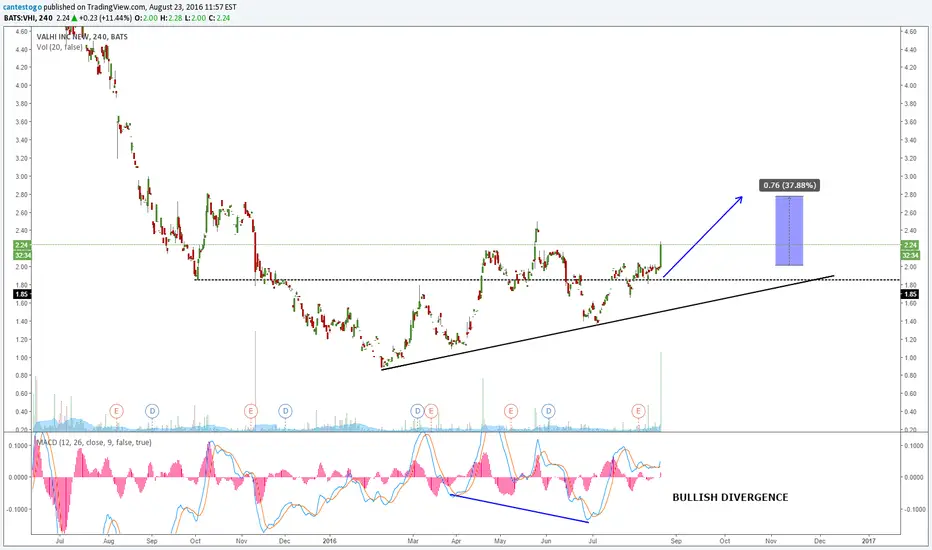Click the 0.76 (37.88%) measurement label
This screenshot has width=932, height=550.
pyautogui.click(x=789, y=186)
